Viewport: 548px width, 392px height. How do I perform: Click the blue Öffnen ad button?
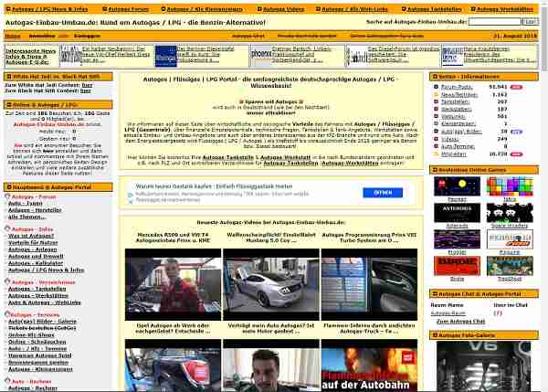pyautogui.click(x=383, y=193)
